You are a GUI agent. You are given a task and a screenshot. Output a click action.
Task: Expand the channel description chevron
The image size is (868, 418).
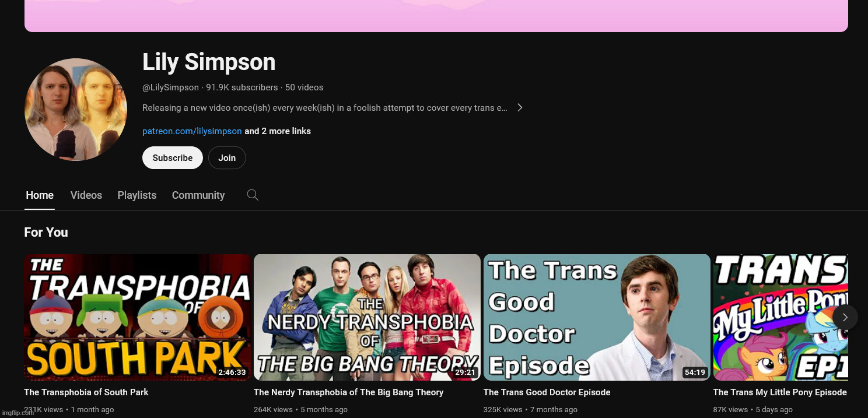520,108
